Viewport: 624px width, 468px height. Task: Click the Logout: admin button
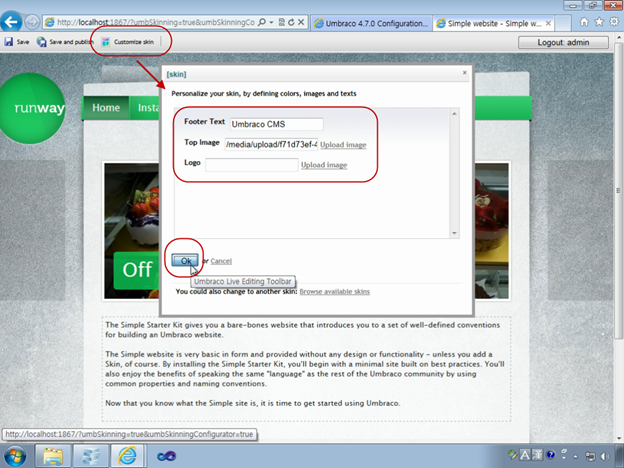(563, 42)
